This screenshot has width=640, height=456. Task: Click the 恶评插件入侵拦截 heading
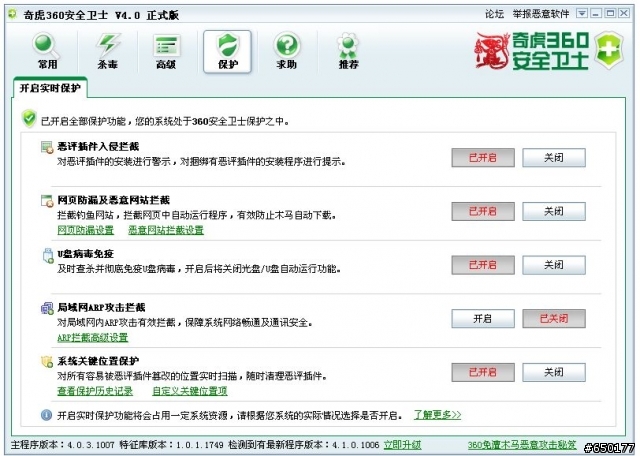pyautogui.click(x=98, y=147)
